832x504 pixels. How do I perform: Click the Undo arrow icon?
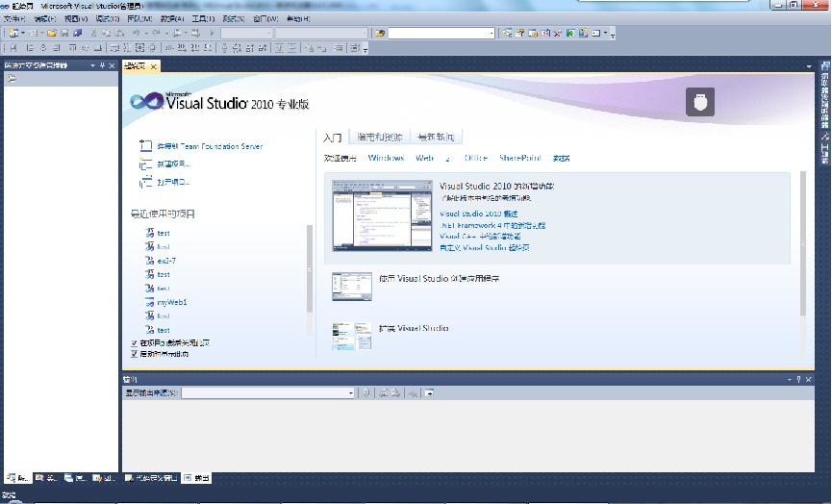tap(137, 33)
